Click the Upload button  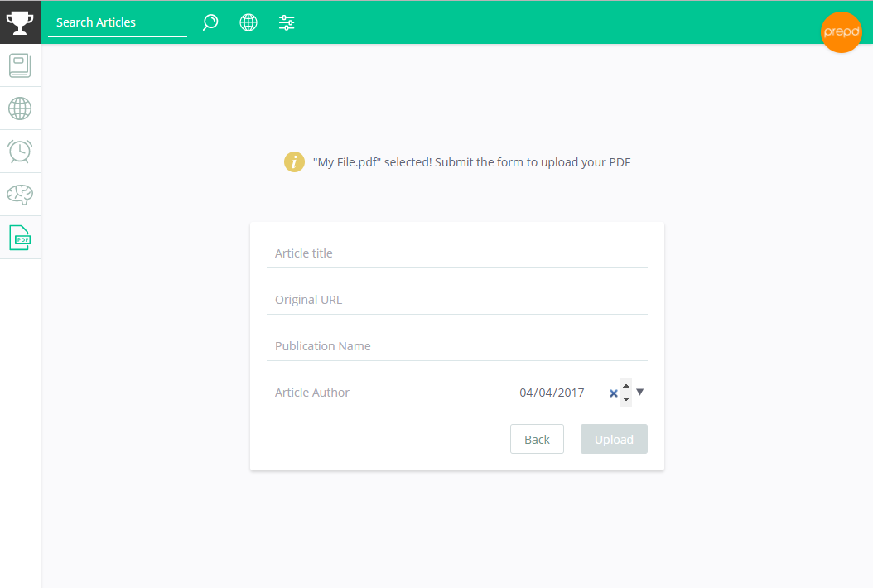click(x=614, y=439)
